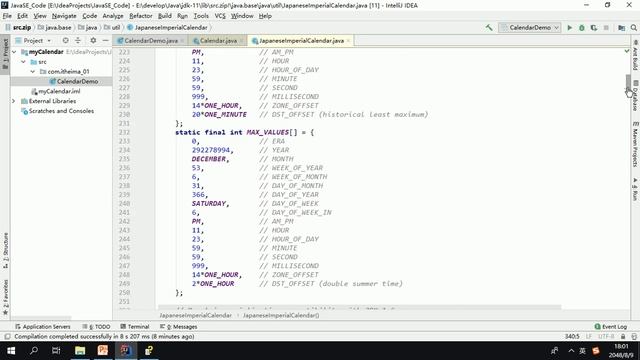Open Project Structure icon in toolbar
This screenshot has width=640, height=360.
[x=621, y=27]
